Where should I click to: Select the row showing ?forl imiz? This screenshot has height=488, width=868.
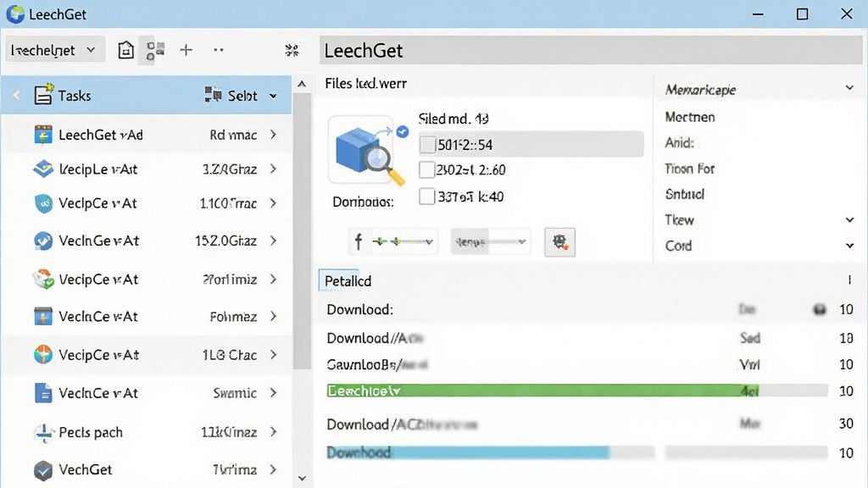coord(147,280)
